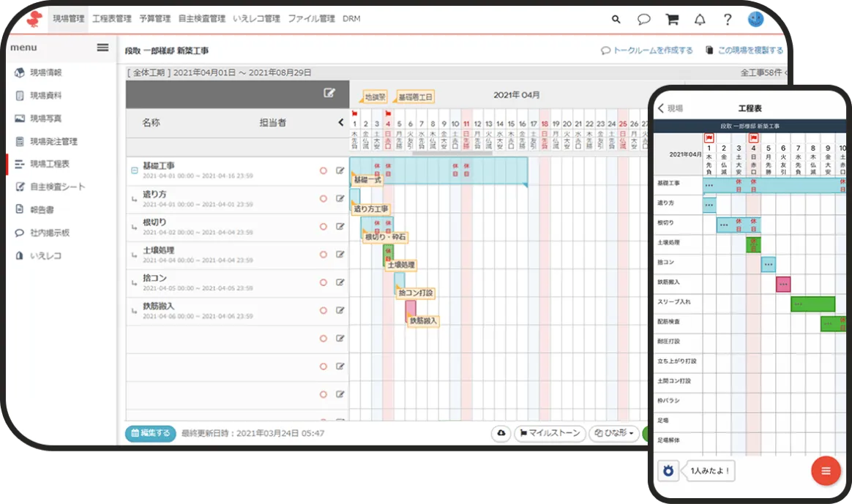Open the help question mark icon
The height and width of the screenshot is (504, 852).
pos(728,20)
